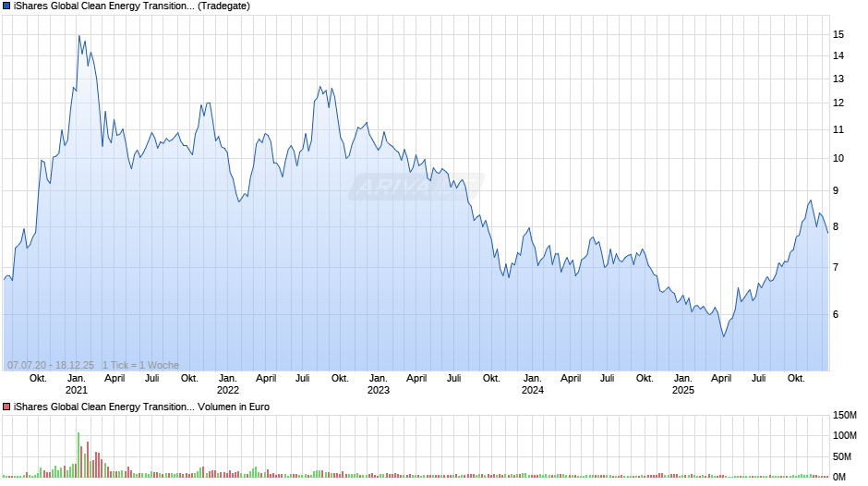
Task: Click price axis label 8
Action: click(836, 226)
